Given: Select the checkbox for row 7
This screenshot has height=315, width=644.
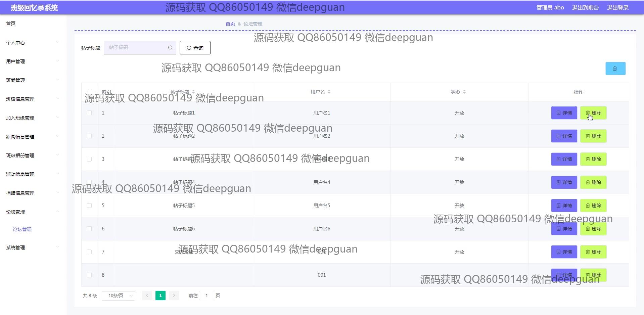Looking at the screenshot, I should coord(89,252).
